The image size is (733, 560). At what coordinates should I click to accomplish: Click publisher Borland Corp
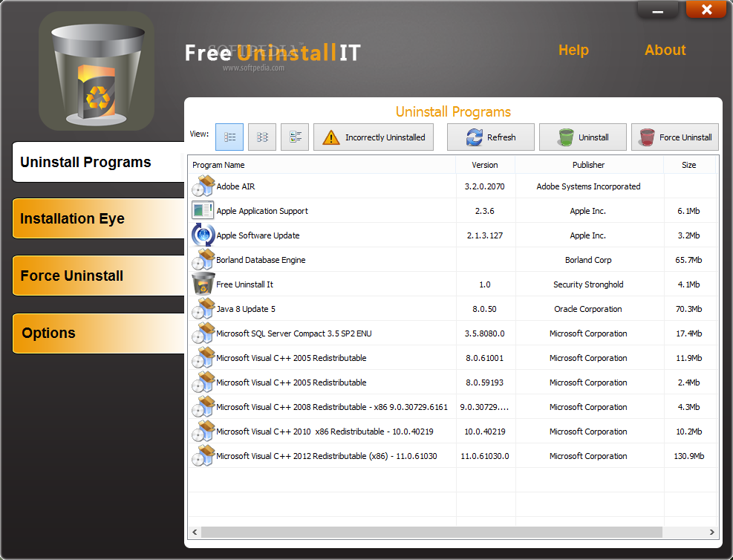pos(588,260)
